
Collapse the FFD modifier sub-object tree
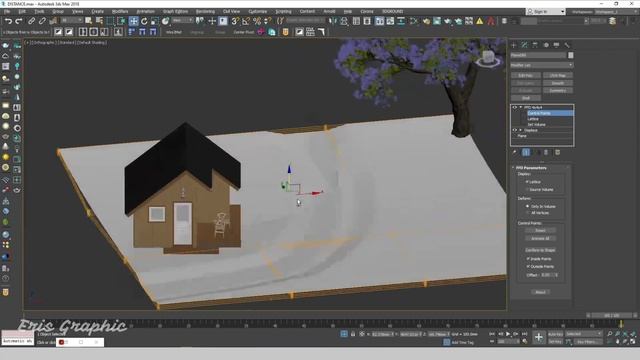(520, 107)
